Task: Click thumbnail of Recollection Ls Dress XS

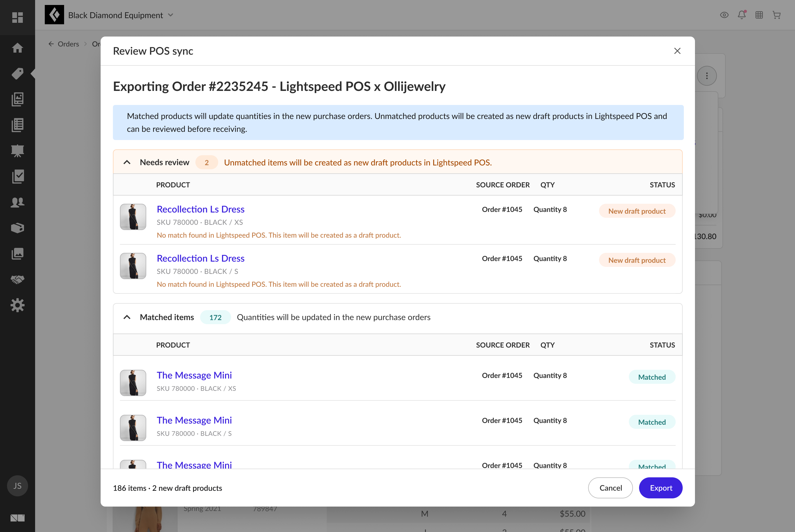Action: click(x=133, y=217)
